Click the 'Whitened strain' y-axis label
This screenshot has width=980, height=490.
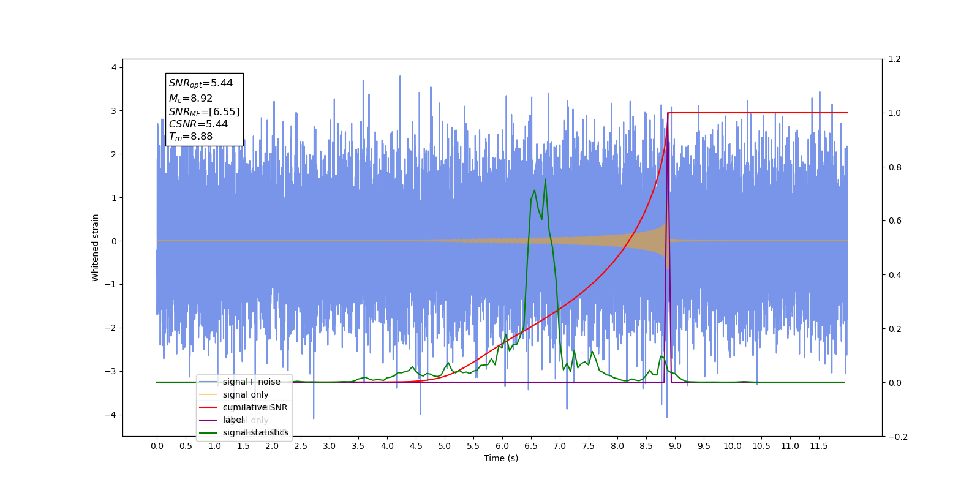coord(95,247)
